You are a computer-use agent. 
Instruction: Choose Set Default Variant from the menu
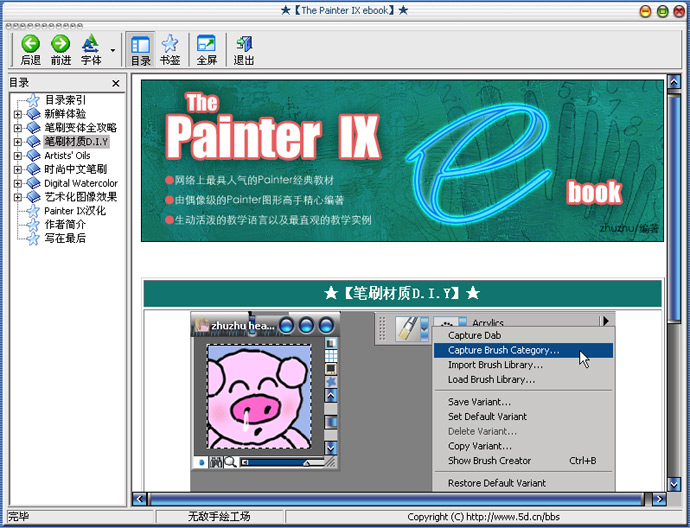[x=487, y=416]
